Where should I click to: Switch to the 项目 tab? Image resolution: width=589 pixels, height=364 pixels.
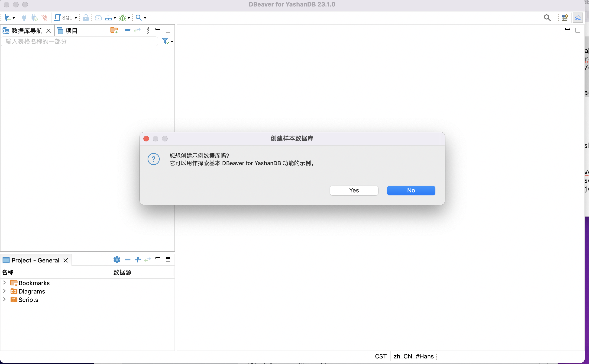coord(67,31)
